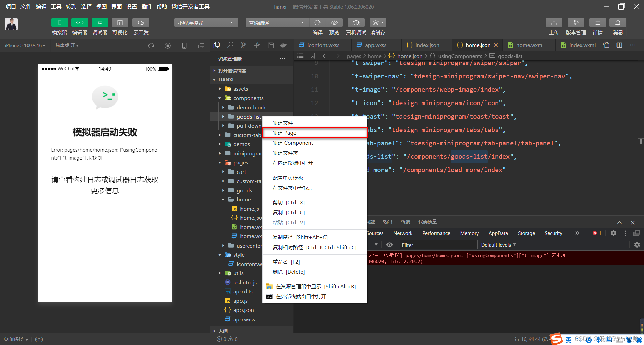The width and height of the screenshot is (644, 345).
Task: Toggle the console eye live expression icon
Action: coord(389,245)
